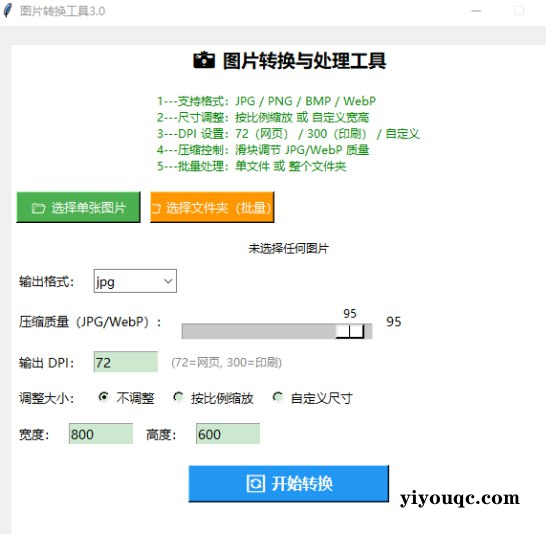
Task: Open the 输出格式 jpg dropdown
Action: click(135, 281)
